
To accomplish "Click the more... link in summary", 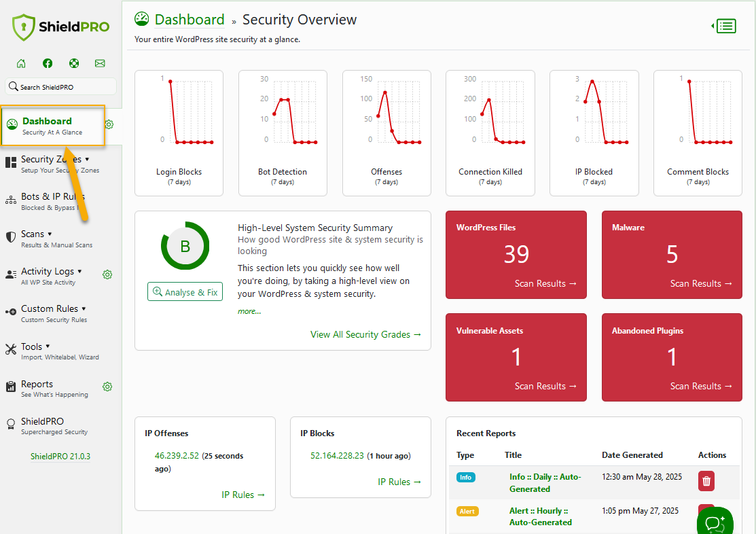I will click(249, 311).
